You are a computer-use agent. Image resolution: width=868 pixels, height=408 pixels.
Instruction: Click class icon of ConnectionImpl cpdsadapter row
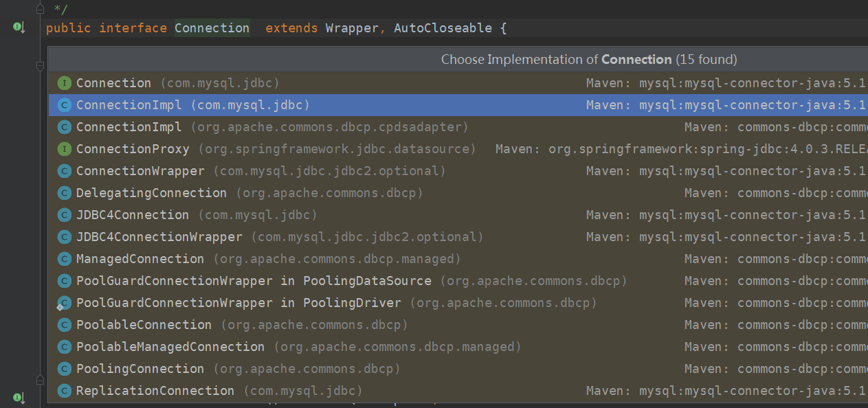click(64, 127)
